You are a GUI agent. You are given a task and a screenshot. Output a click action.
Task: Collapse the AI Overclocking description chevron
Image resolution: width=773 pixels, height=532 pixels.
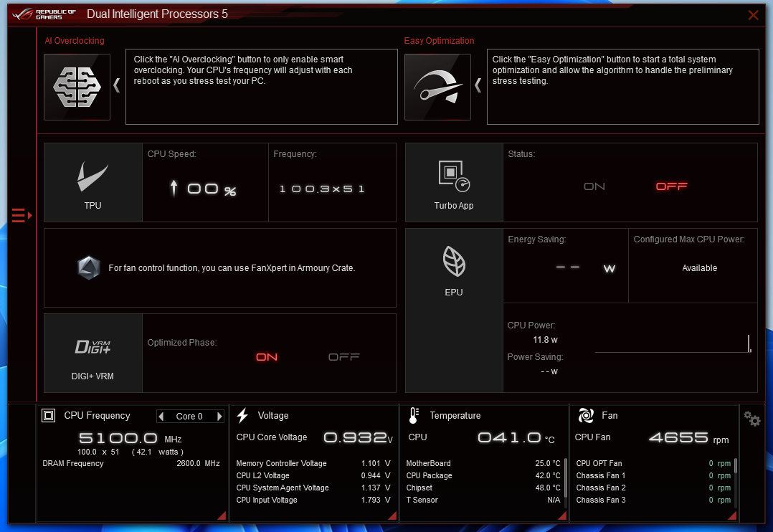[117, 86]
